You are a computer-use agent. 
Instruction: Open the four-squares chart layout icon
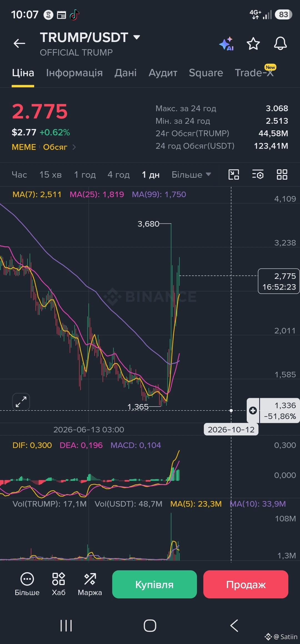pyautogui.click(x=282, y=175)
